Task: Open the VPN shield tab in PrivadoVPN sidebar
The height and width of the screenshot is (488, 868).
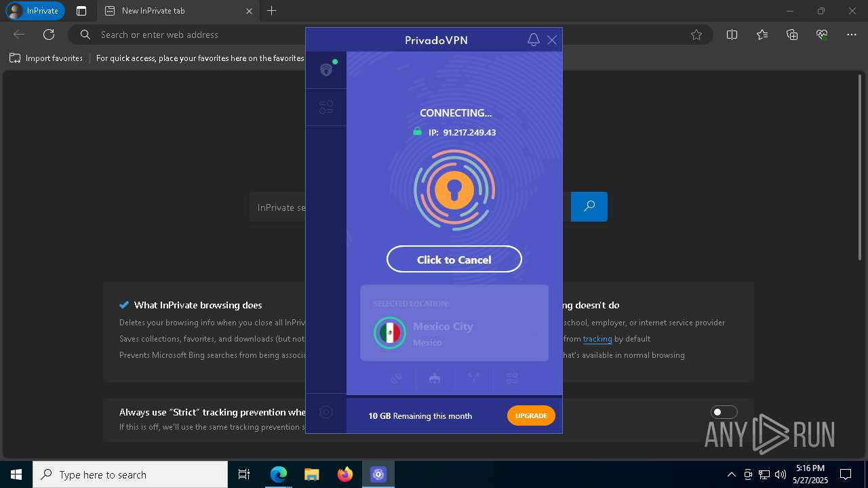Action: [326, 69]
